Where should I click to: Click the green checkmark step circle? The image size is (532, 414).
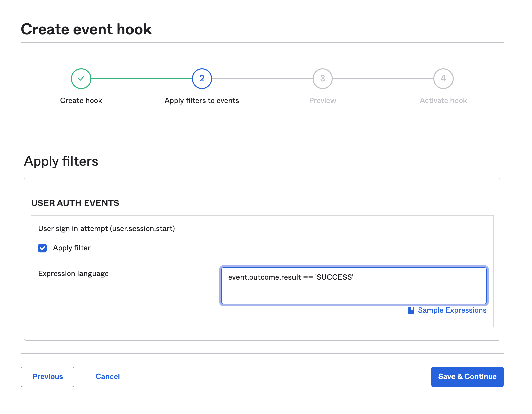[x=81, y=79]
